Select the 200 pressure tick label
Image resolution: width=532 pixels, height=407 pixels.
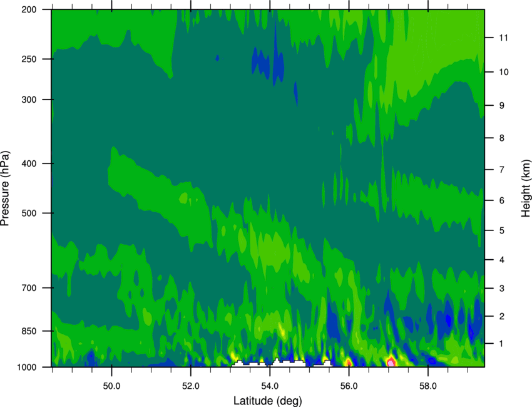29,9
